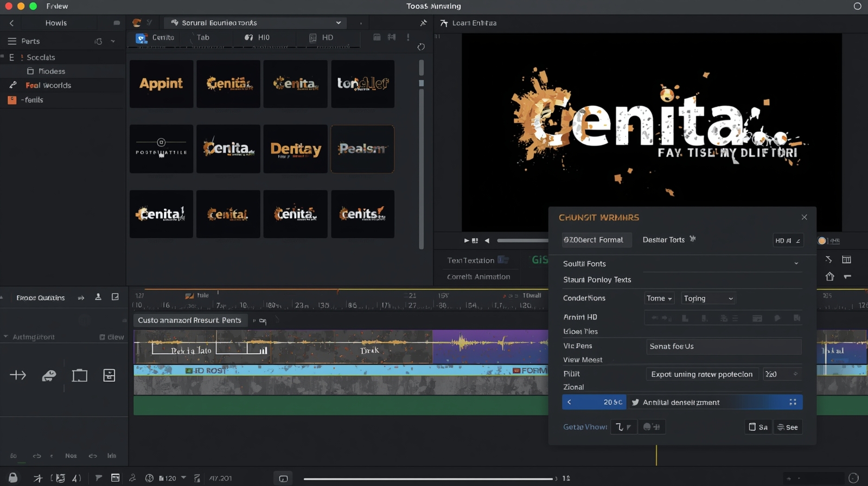Viewport: 868px width, 486px height.
Task: Click the back arrow beside Howls
Action: coord(12,23)
